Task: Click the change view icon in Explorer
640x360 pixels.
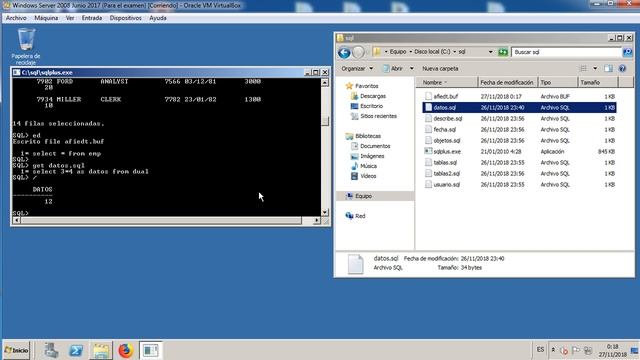Action: [584, 69]
